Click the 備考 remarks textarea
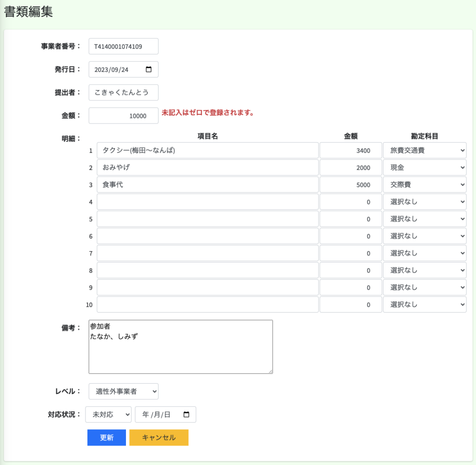 pyautogui.click(x=180, y=347)
